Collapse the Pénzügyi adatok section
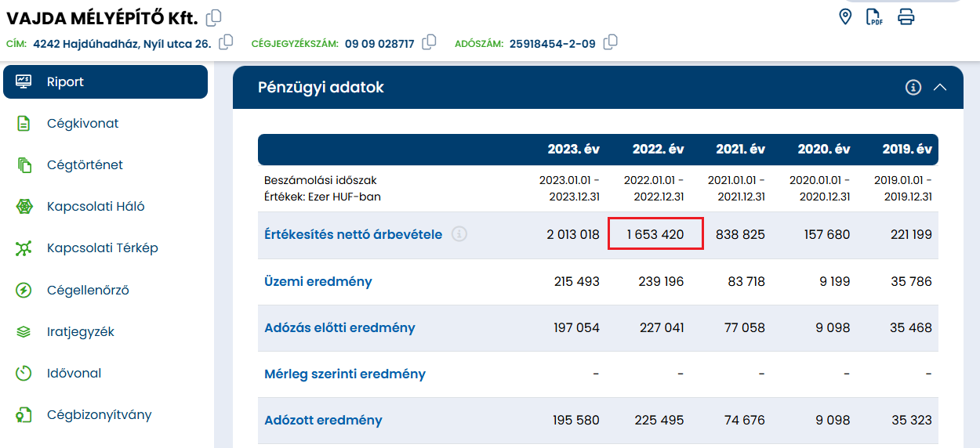The image size is (980, 448). [x=940, y=88]
